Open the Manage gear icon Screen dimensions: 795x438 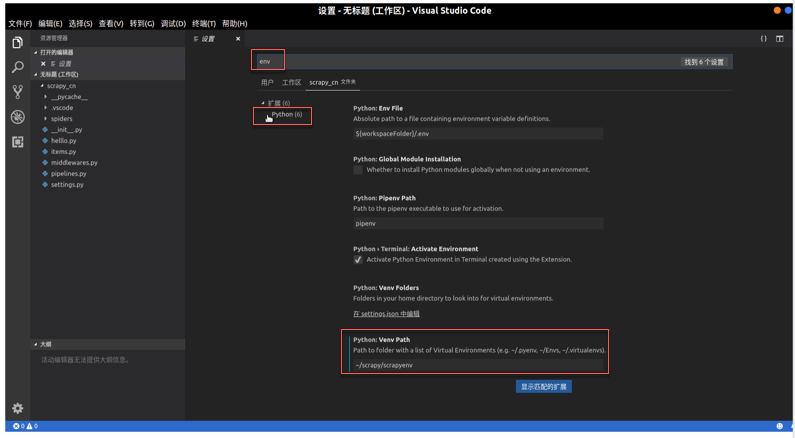pos(17,408)
